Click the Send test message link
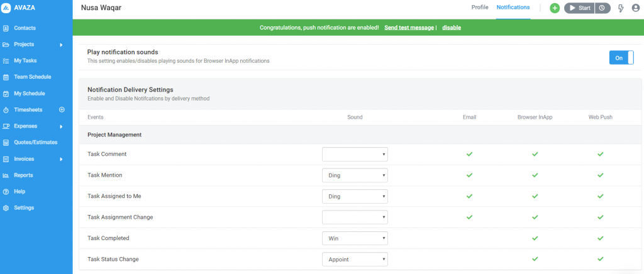 tap(409, 28)
